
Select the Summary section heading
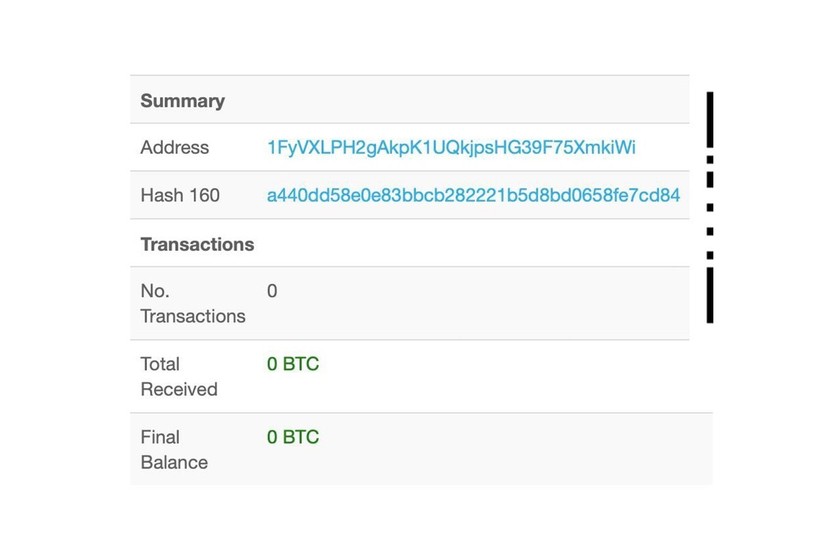(182, 101)
